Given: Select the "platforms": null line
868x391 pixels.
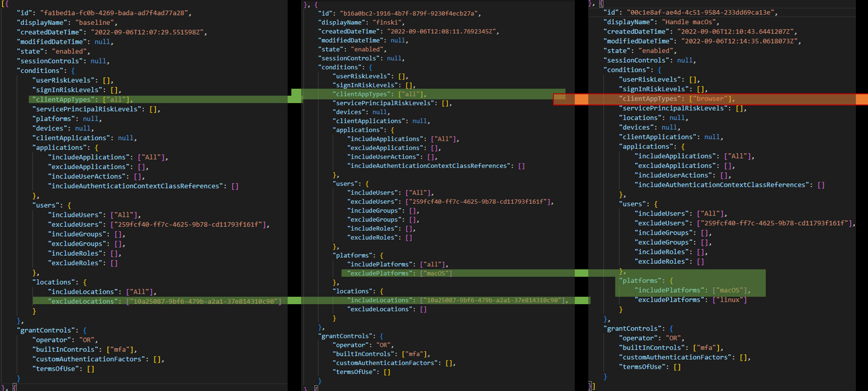Looking at the screenshot, I should 67,118.
